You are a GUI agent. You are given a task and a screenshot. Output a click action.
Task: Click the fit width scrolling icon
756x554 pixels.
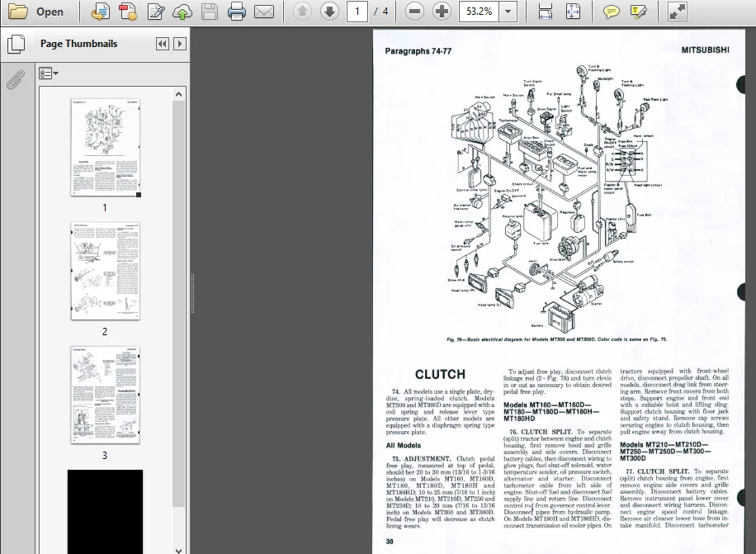546,12
